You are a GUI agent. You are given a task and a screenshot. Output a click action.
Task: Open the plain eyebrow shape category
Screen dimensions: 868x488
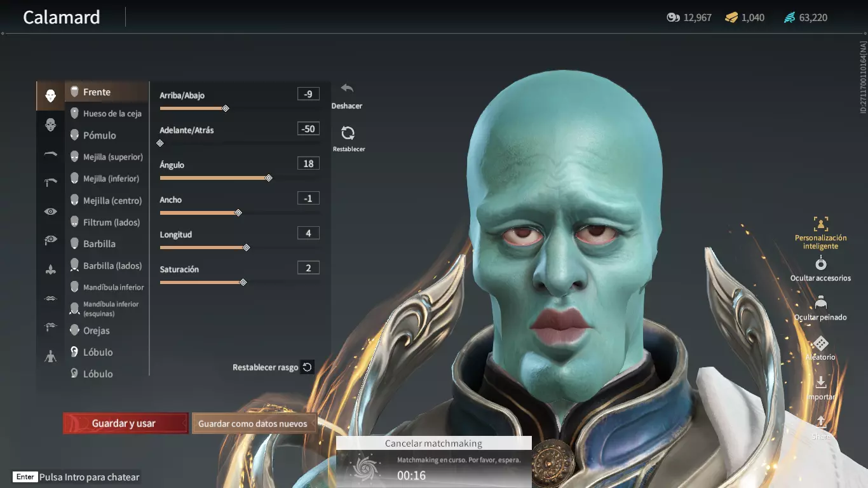[50, 154]
